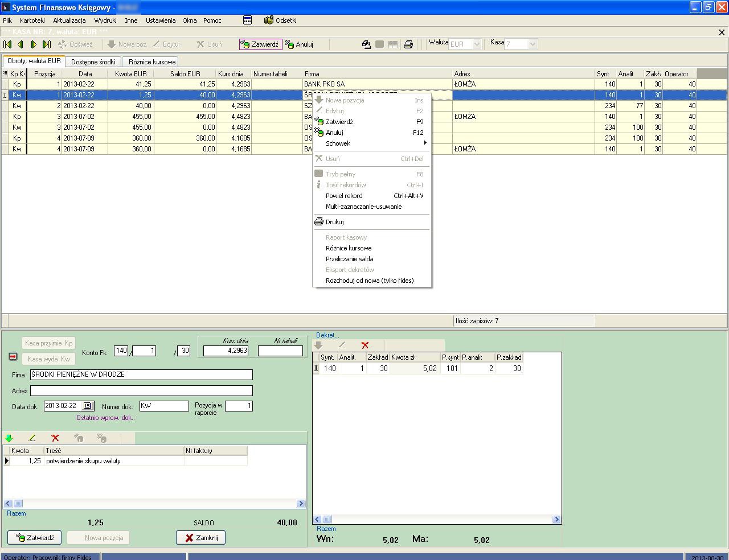
Task: Expand Schowek submenu in context menu
Action: coord(372,143)
